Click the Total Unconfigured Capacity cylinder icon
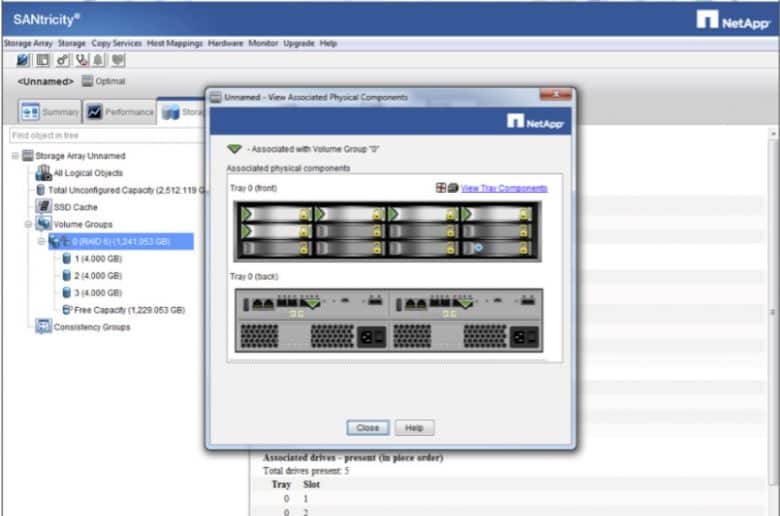 [x=41, y=190]
